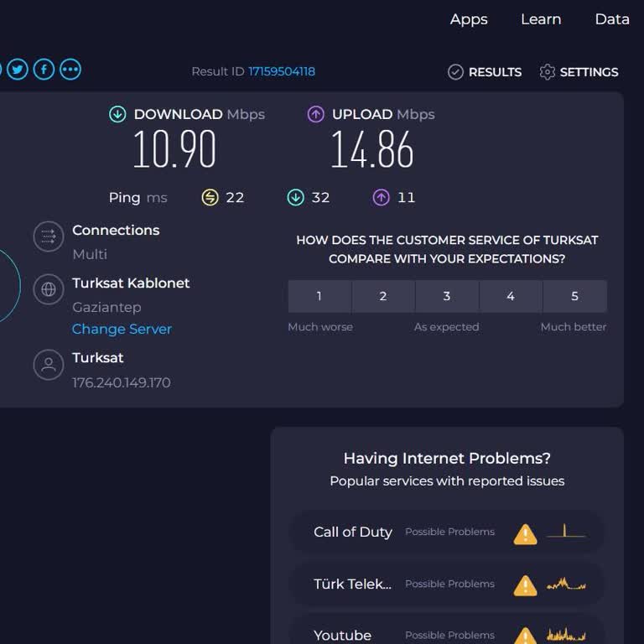Click the Settings gear icon
This screenshot has width=644, height=644.
(547, 72)
